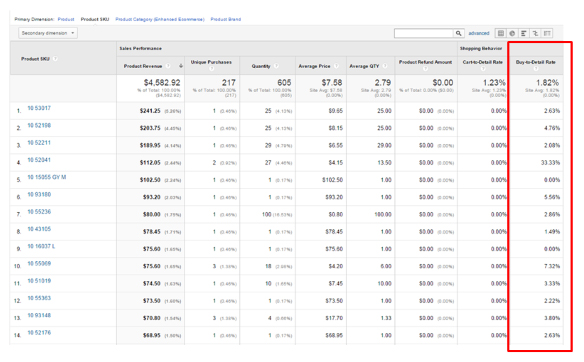Sort by Cart-to-Detail Rate header
584x362 pixels.
click(483, 62)
